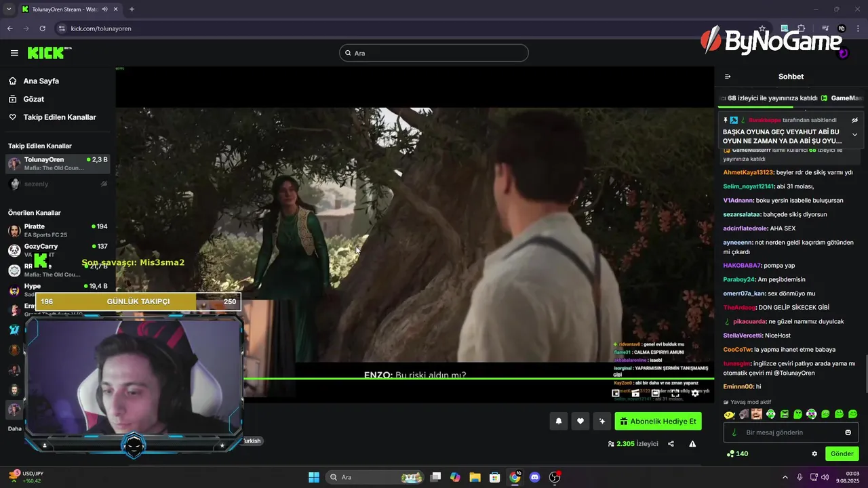
Task: Click the chat message input field
Action: coord(791,432)
